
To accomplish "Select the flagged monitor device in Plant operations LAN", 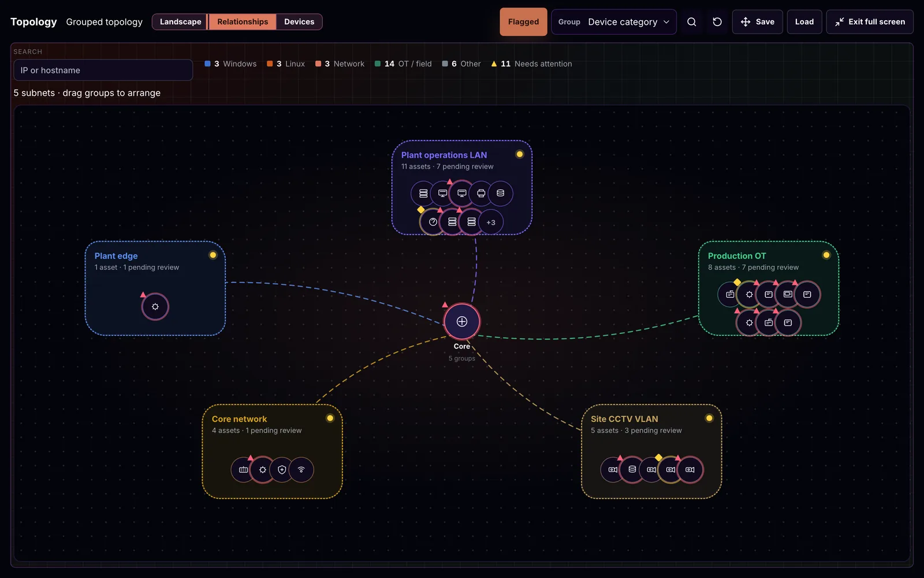I will [x=462, y=193].
